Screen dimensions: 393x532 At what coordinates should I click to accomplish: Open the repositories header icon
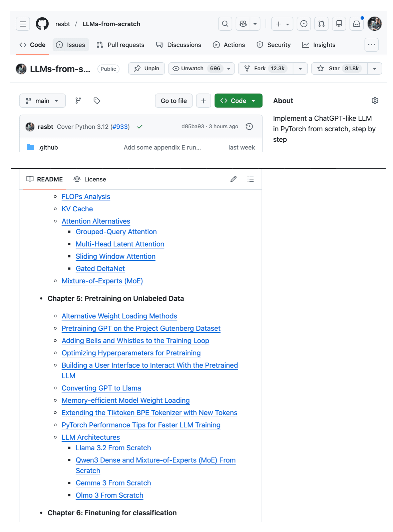339,24
